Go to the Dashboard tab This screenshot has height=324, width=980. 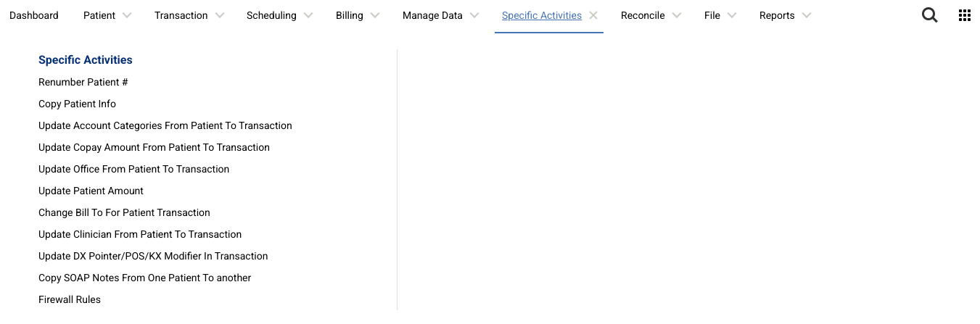pyautogui.click(x=34, y=15)
